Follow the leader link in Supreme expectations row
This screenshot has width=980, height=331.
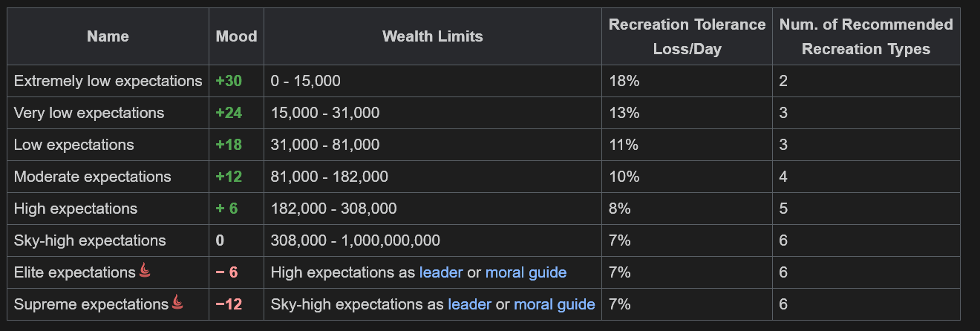tap(469, 304)
